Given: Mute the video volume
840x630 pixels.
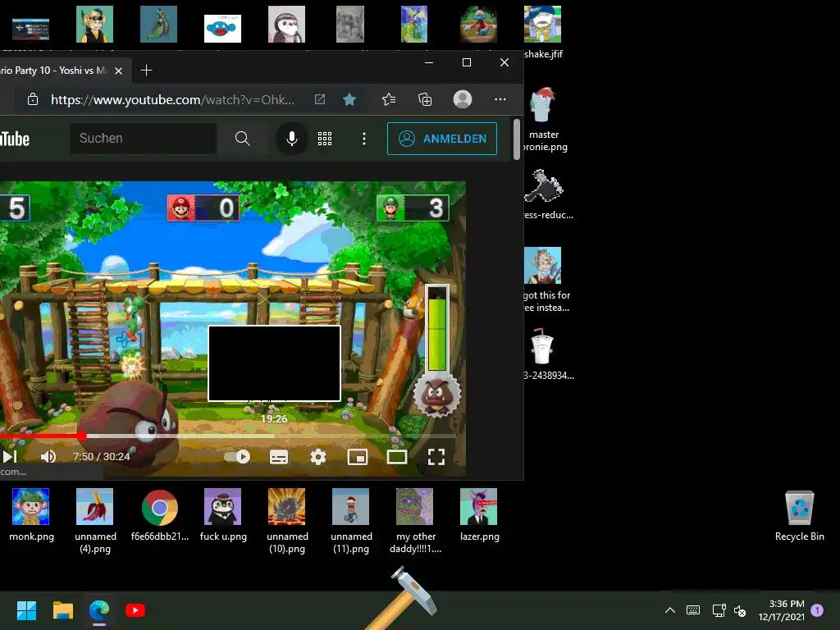Looking at the screenshot, I should pyautogui.click(x=48, y=456).
